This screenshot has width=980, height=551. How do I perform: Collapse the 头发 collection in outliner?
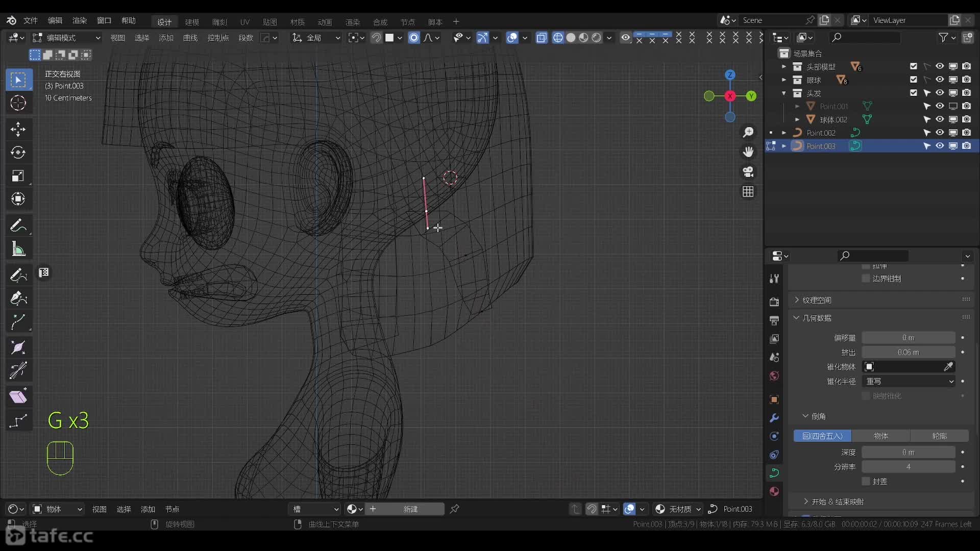(784, 93)
